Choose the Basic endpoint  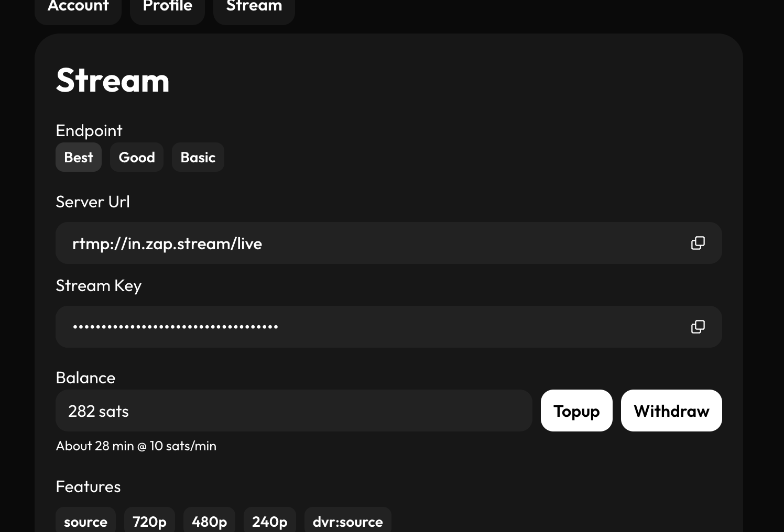point(198,157)
